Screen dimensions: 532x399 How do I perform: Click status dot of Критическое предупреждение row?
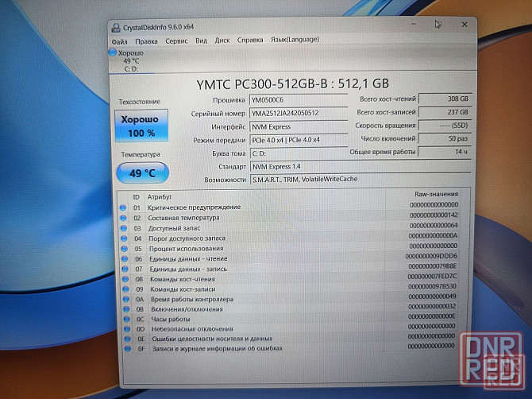[123, 207]
